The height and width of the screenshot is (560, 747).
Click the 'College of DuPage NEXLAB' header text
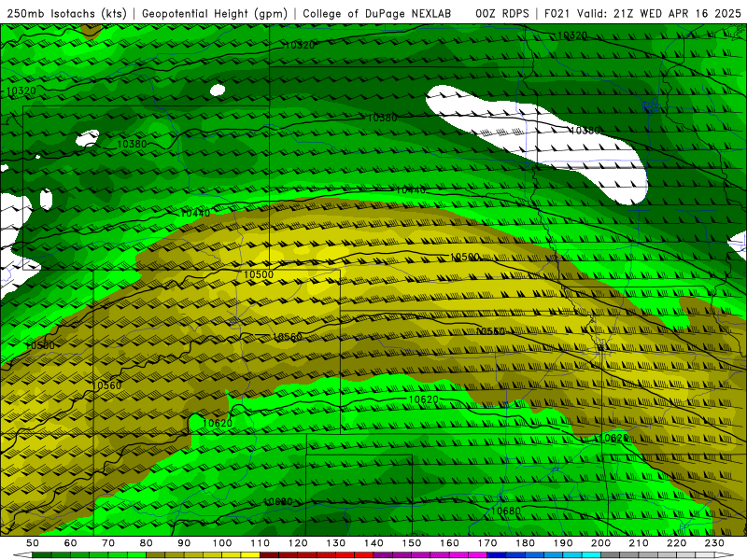(377, 13)
